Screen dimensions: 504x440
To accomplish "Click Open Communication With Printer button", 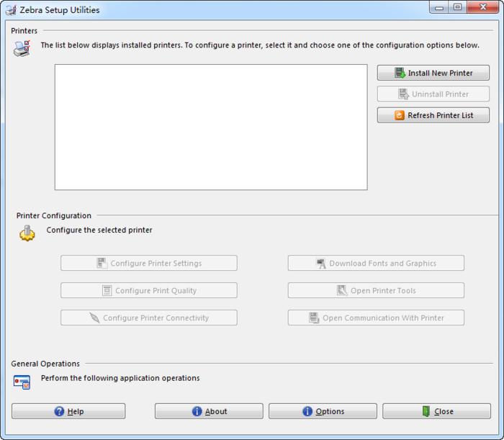I will tap(376, 318).
